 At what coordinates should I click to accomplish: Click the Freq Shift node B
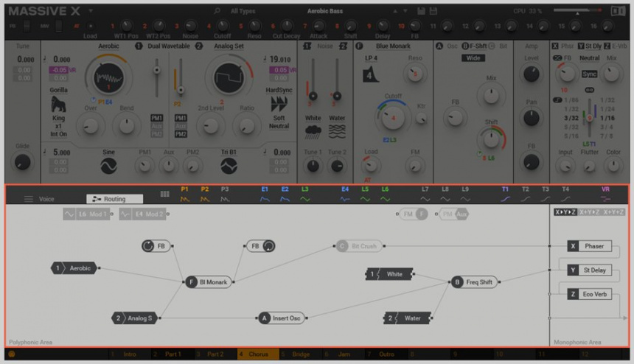[475, 281]
